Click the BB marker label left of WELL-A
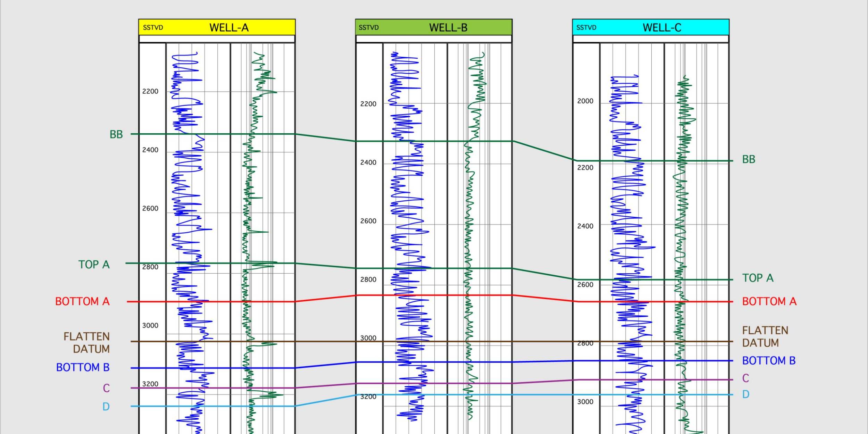868x434 pixels. [116, 134]
